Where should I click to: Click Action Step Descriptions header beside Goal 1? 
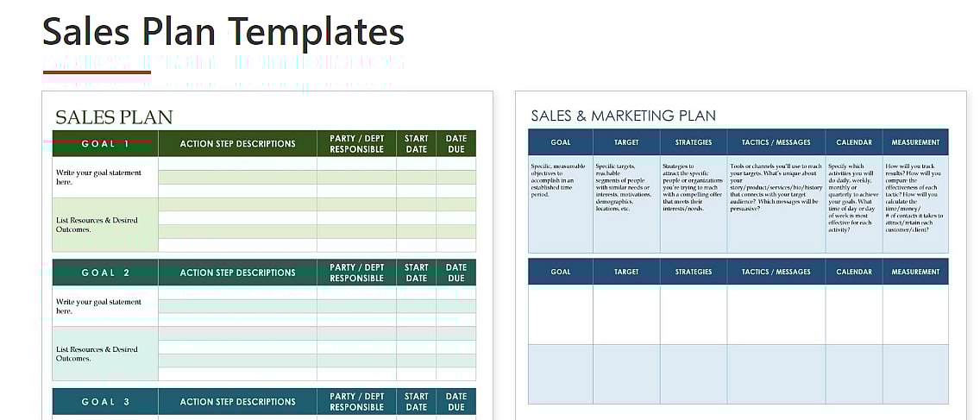237,144
